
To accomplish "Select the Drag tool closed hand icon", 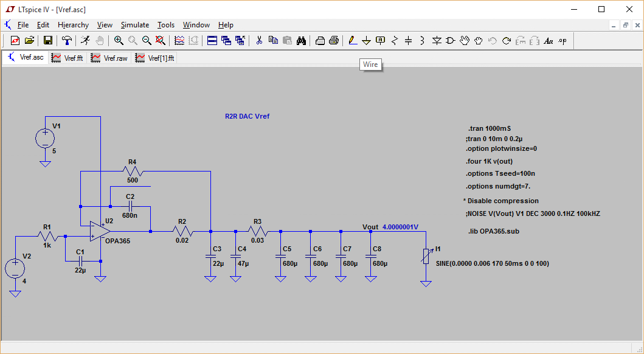I will [x=478, y=41].
